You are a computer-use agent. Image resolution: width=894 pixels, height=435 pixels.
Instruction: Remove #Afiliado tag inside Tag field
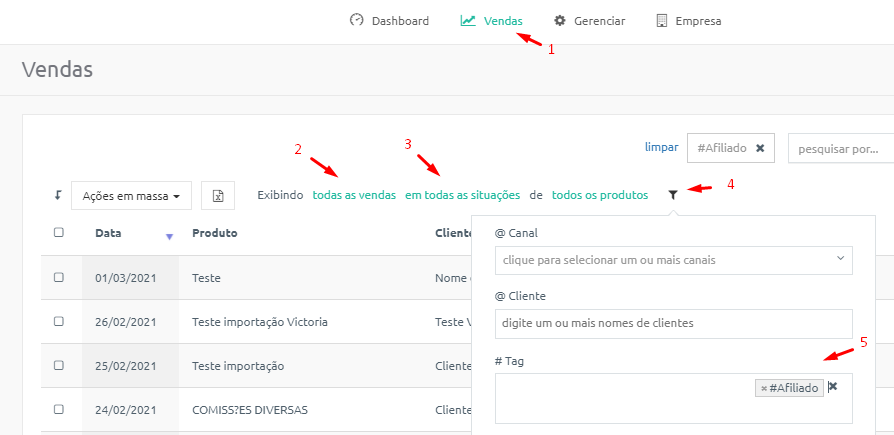click(764, 389)
